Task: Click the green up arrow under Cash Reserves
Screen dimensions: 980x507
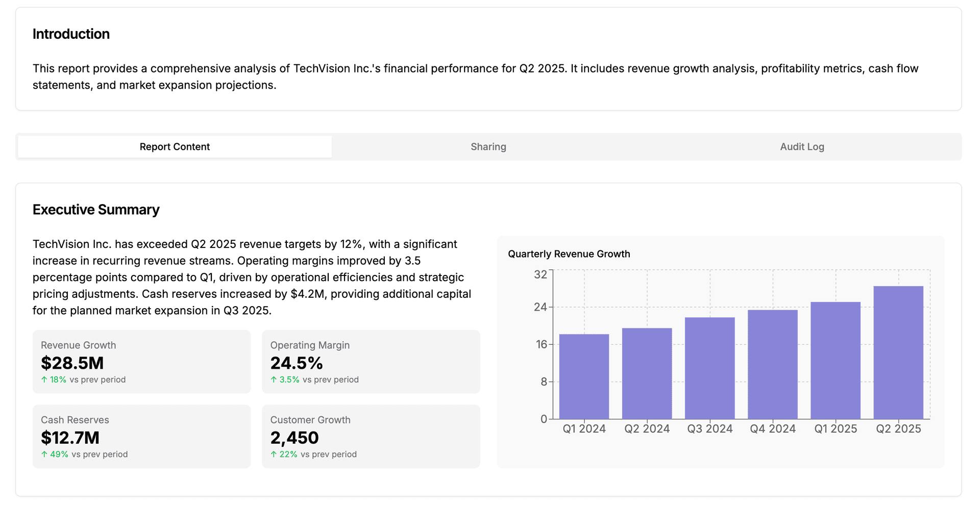Action: [x=44, y=454]
